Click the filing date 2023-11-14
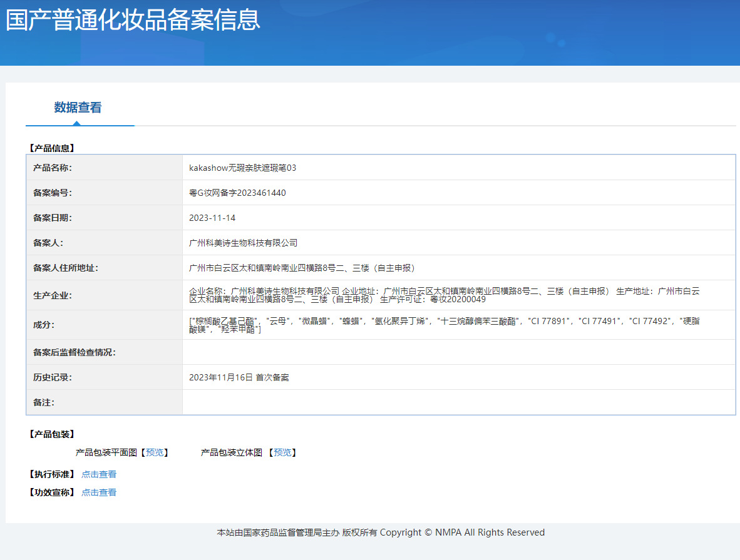The height and width of the screenshot is (560, 740). 212,218
